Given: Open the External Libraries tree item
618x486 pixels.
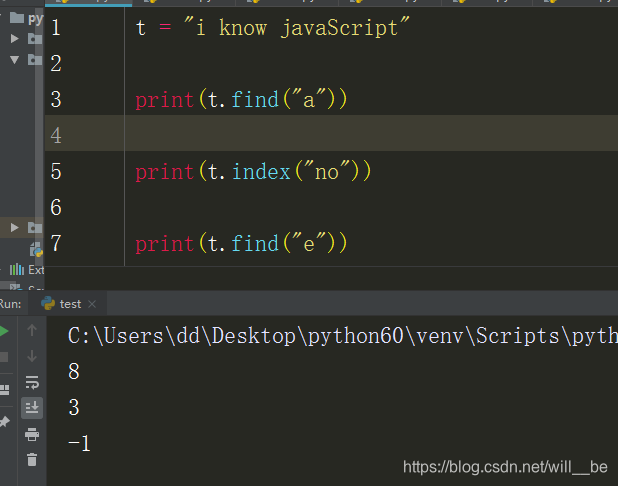Looking at the screenshot, I should (27, 270).
